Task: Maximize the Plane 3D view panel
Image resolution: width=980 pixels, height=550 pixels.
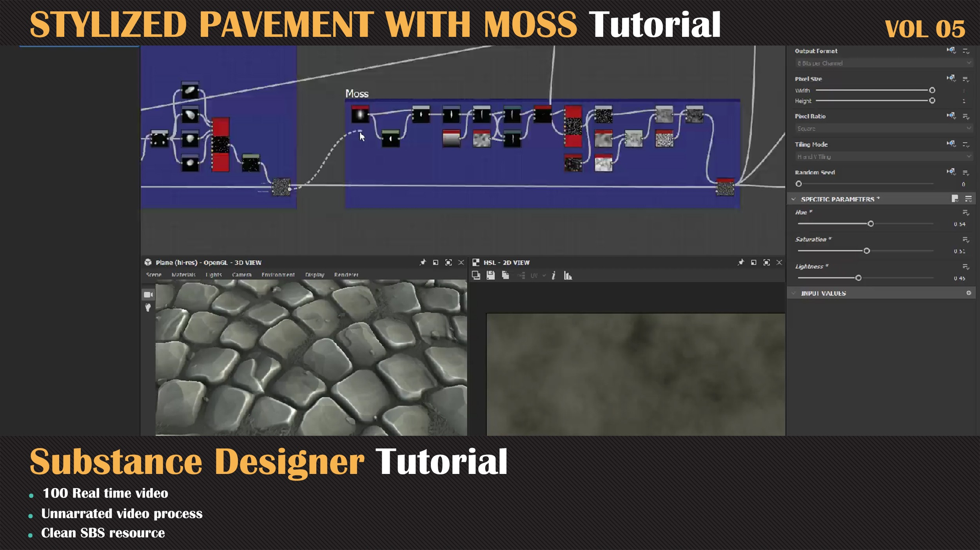Action: [x=448, y=262]
